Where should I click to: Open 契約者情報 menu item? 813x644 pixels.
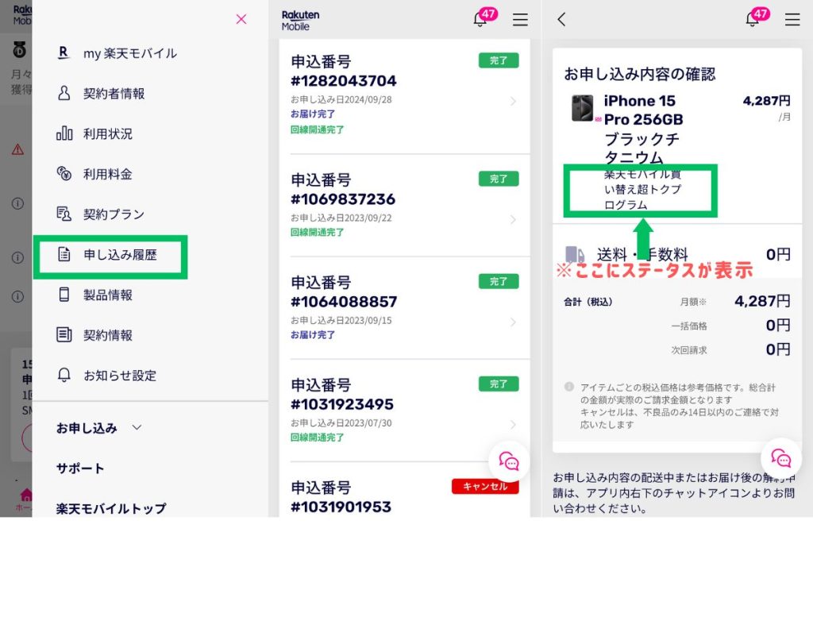point(114,94)
